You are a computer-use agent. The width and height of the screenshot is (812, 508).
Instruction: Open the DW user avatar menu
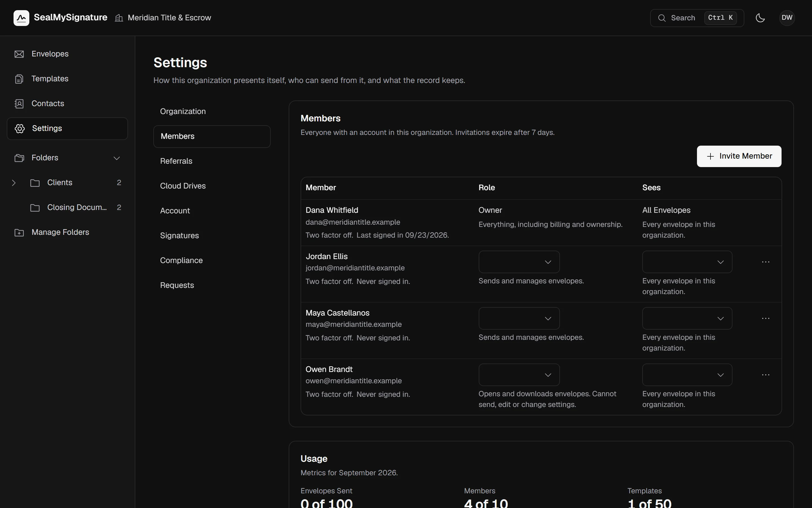[x=787, y=18]
